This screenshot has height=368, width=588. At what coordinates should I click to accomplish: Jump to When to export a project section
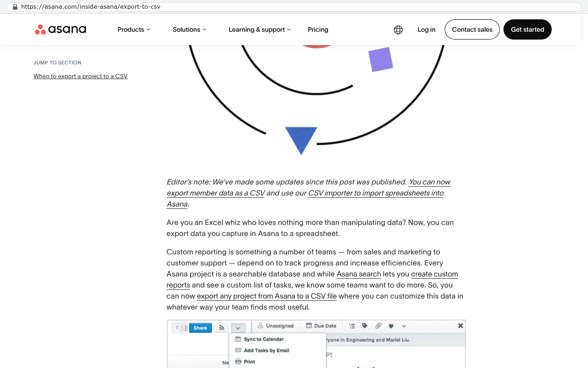[x=80, y=76]
